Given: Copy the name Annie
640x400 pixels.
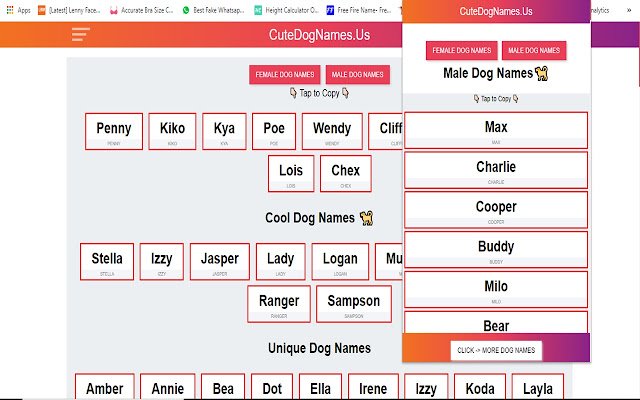Looking at the screenshot, I should click(x=168, y=387).
